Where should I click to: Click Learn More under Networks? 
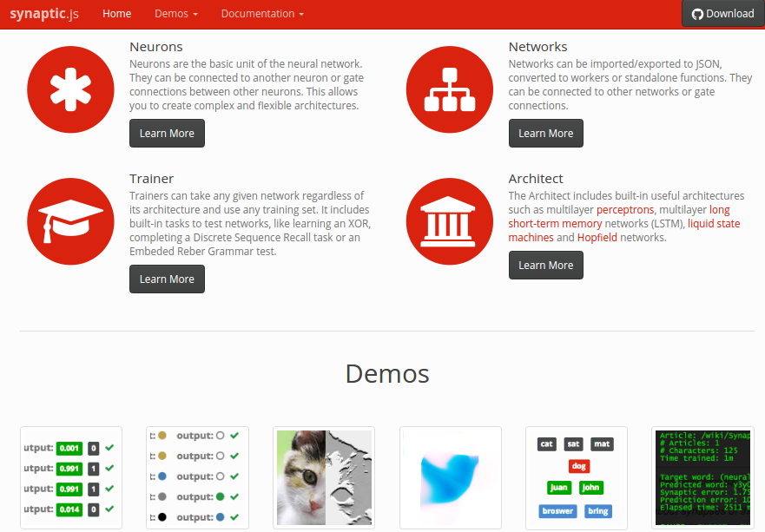[546, 133]
